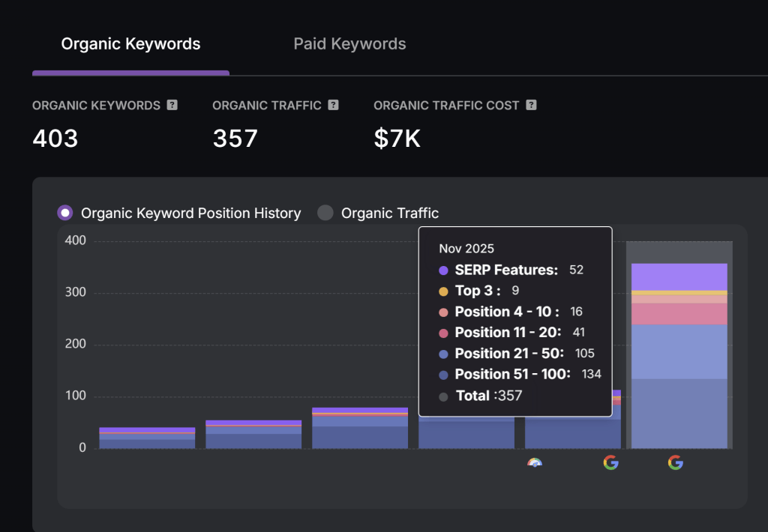768x532 pixels.
Task: Select the Organic Traffic radio button
Action: point(325,213)
